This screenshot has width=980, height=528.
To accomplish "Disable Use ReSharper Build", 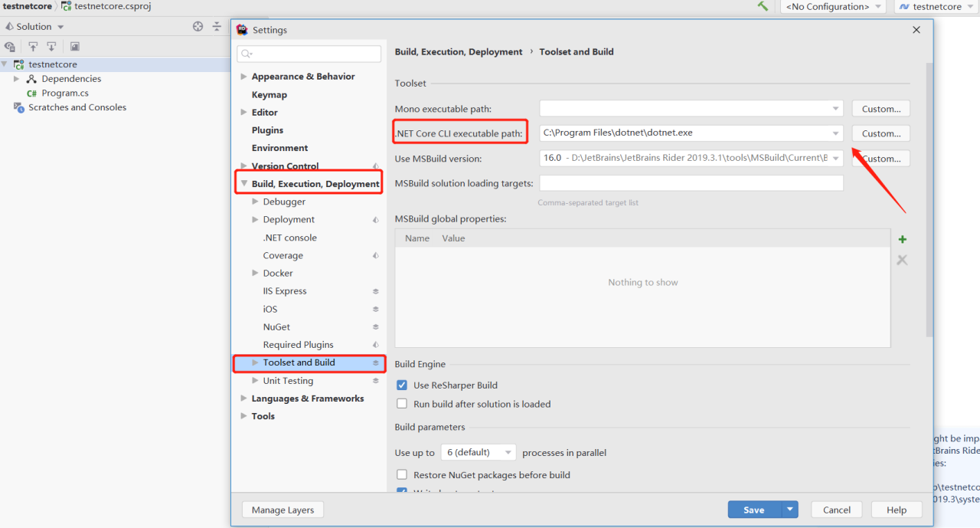I will coord(402,385).
